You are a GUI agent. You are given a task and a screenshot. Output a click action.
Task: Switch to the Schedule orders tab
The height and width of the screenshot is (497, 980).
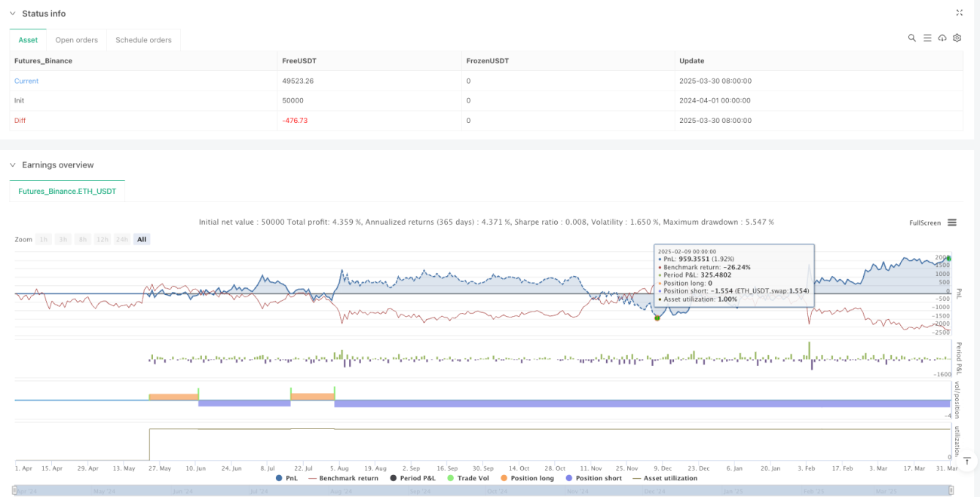click(144, 40)
